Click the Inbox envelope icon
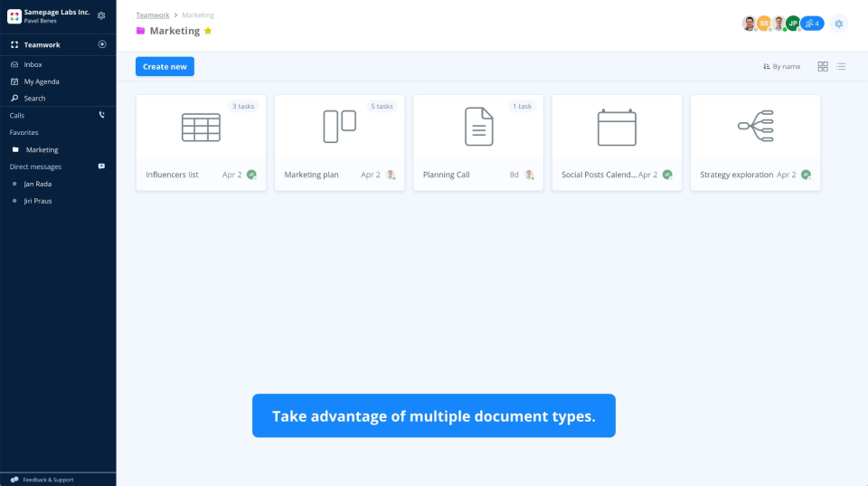This screenshot has height=486, width=868. (x=14, y=65)
